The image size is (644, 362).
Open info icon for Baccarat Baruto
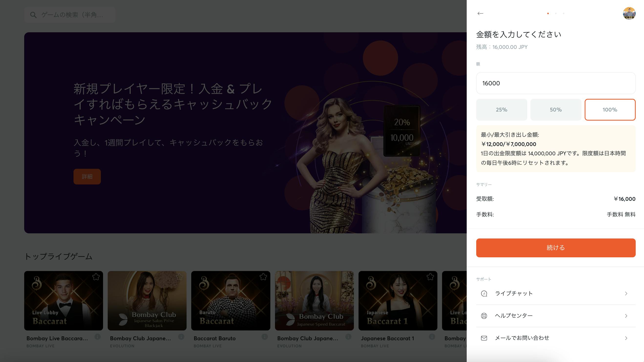265,337
